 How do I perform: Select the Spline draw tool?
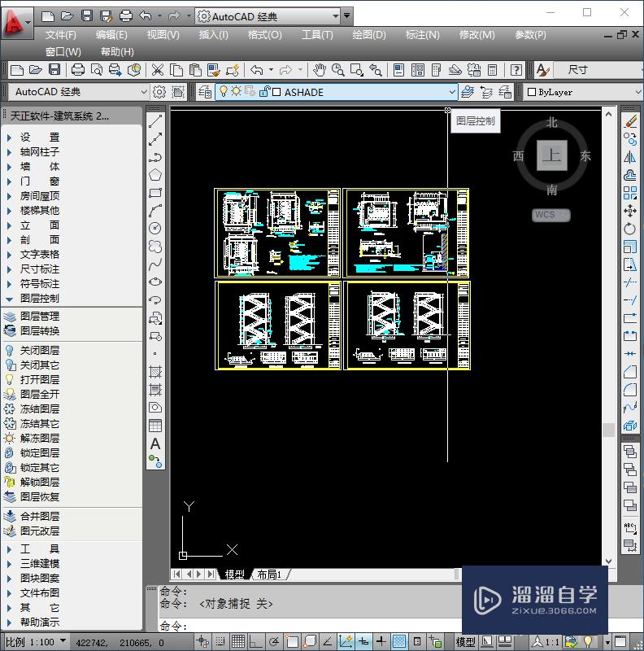coord(155,264)
